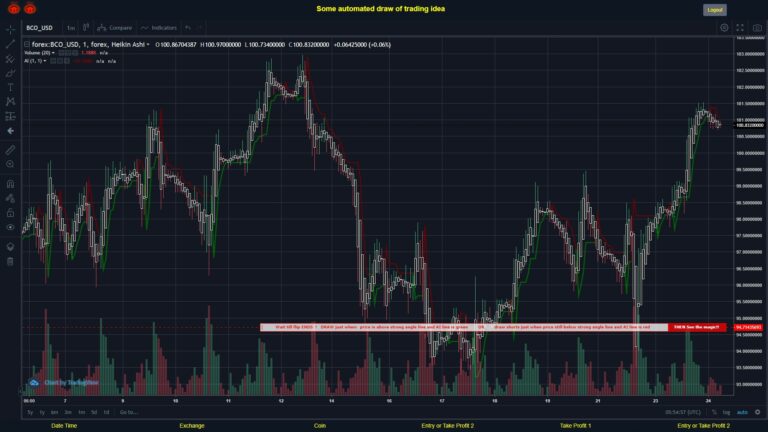Click the red THEN See the magic label
The height and width of the screenshot is (432, 768).
(x=696, y=327)
